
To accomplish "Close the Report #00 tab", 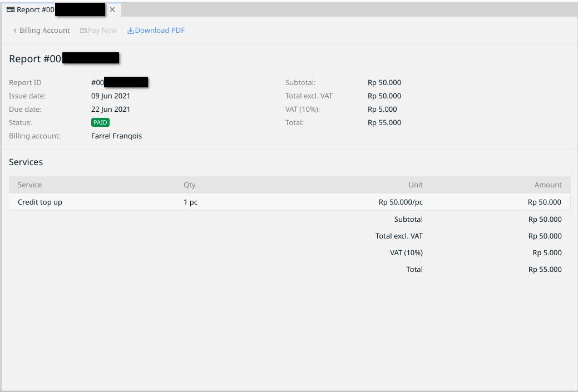I will 112,9.
